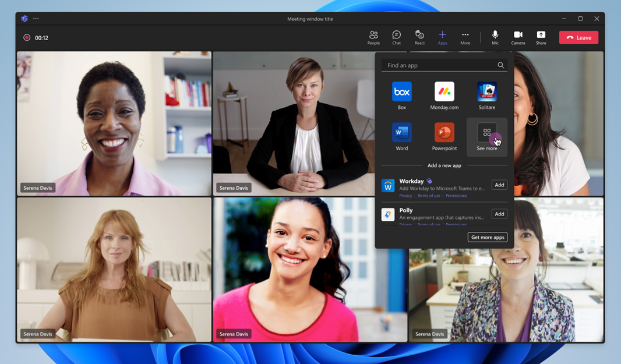Open the React menu
The image size is (621, 364).
[x=419, y=38]
